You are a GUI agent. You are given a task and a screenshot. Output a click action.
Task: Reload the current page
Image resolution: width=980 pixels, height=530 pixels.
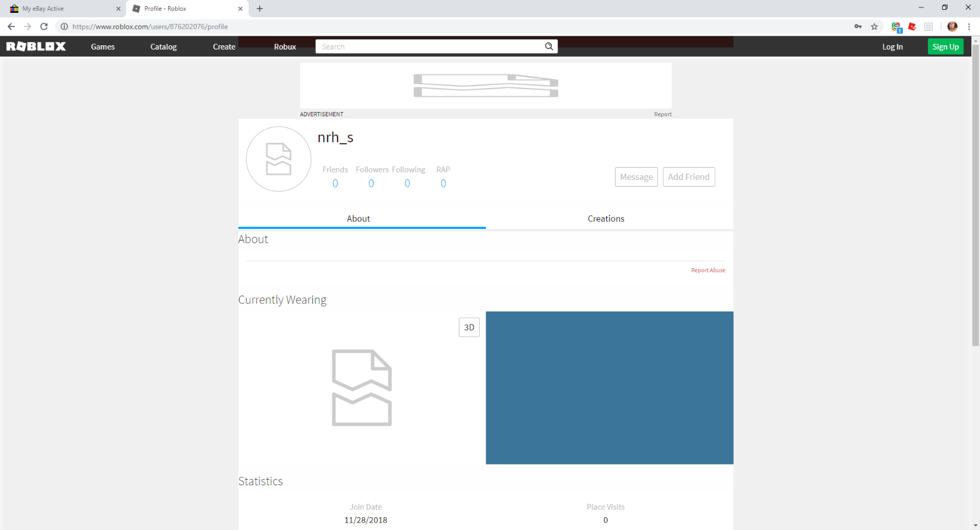pos(44,26)
